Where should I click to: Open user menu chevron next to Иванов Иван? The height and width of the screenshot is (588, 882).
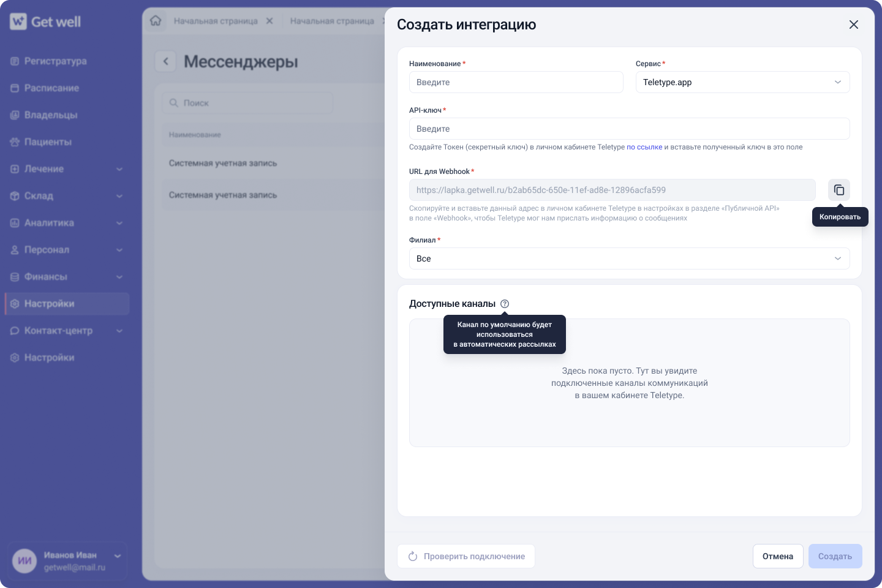[118, 556]
